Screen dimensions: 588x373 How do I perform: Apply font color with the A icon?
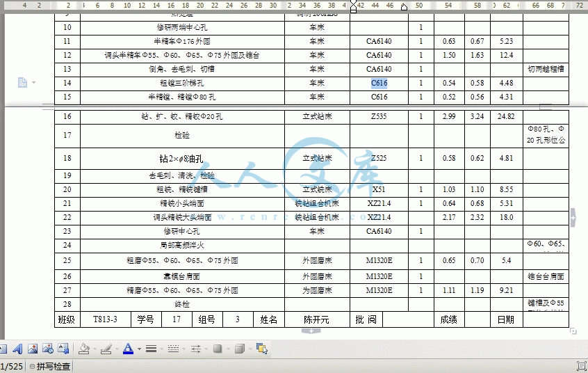click(x=129, y=349)
